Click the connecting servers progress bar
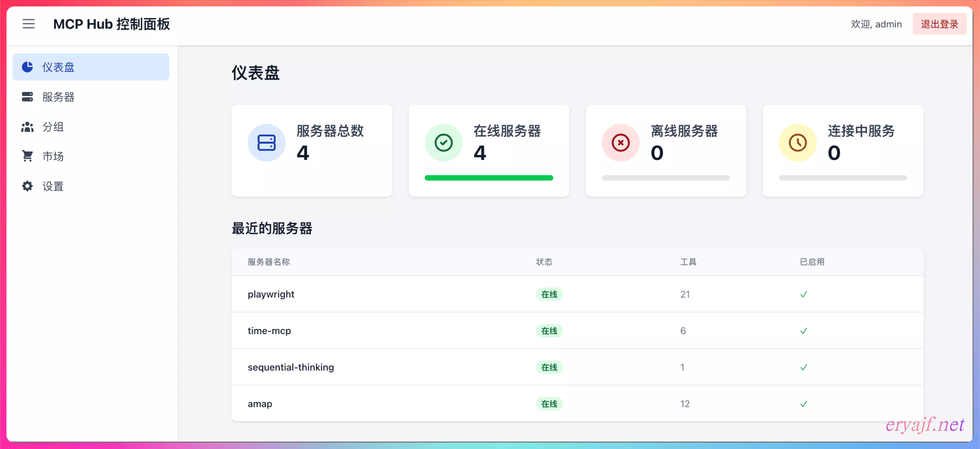980x449 pixels. click(843, 178)
